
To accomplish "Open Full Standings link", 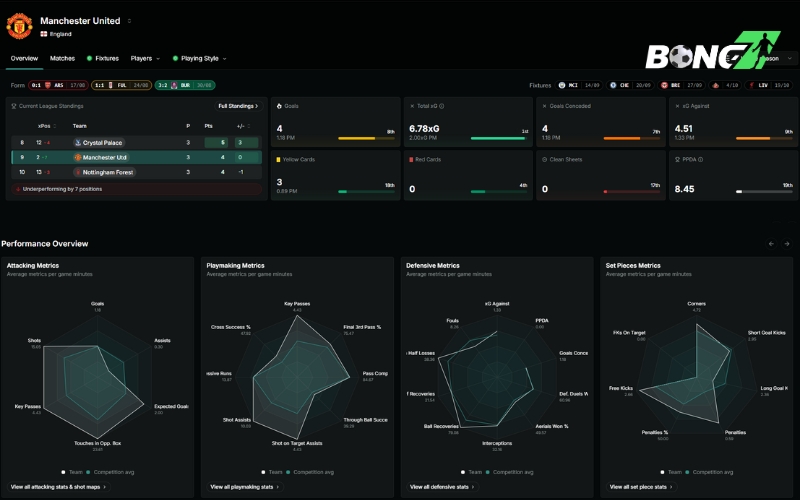I will 238,106.
